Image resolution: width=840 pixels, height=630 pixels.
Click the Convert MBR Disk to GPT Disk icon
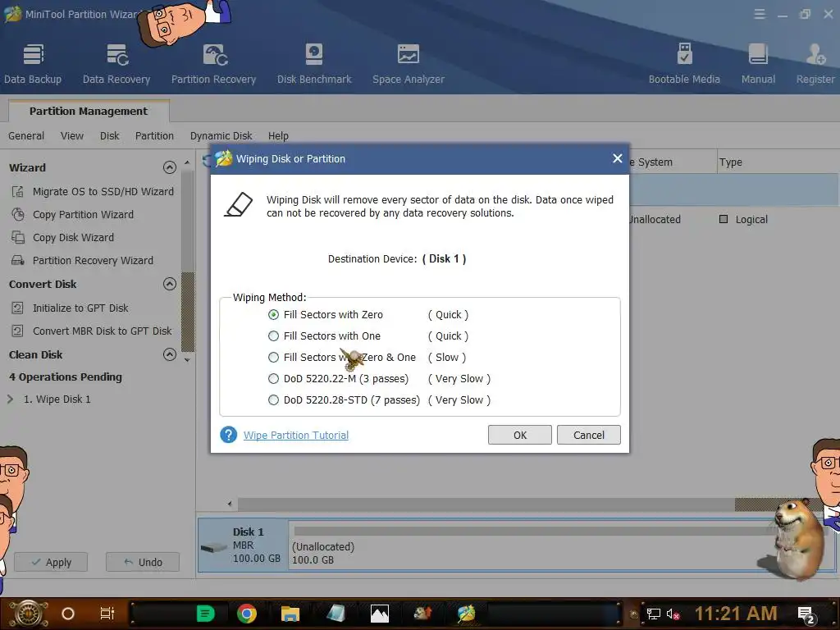click(18, 331)
